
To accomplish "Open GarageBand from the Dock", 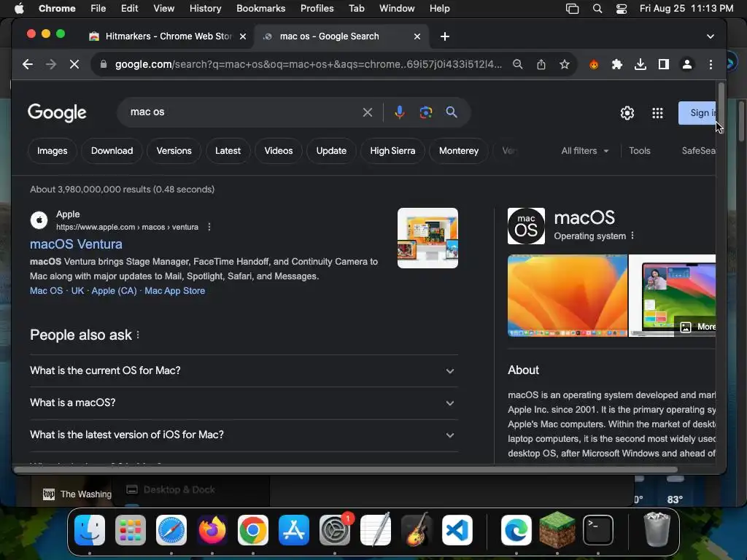I will (417, 530).
